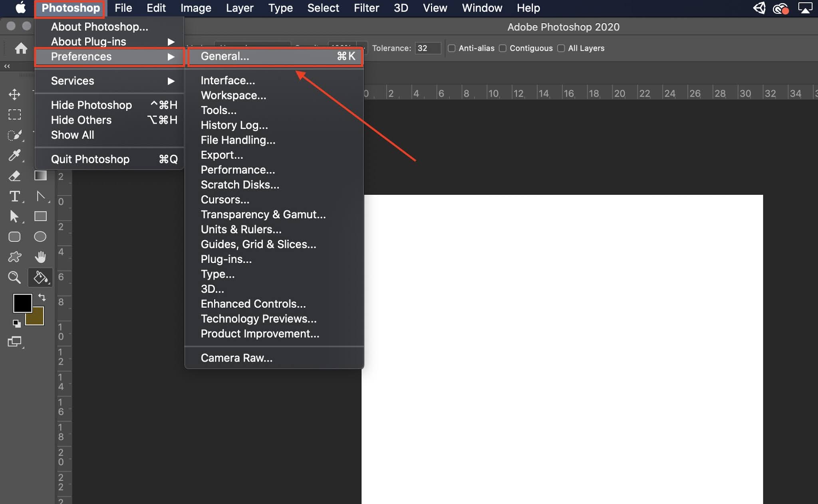Image resolution: width=818 pixels, height=504 pixels.
Task: Enable the Anti-alias checkbox
Action: [452, 48]
